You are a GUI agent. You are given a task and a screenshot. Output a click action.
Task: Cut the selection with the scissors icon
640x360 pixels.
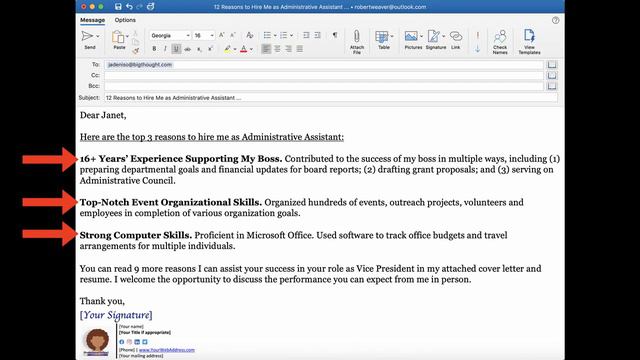[x=136, y=33]
